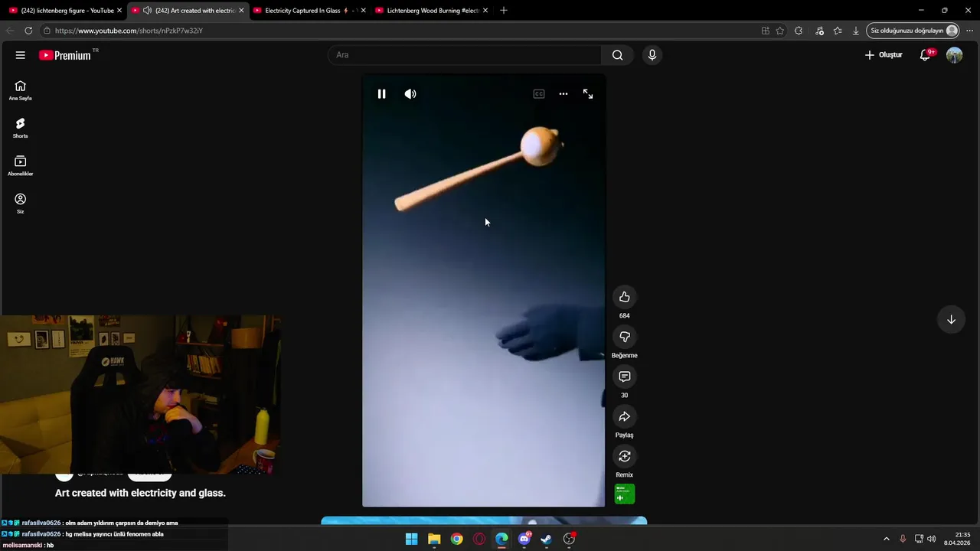Open the Short's three-dot more options
Image resolution: width=980 pixels, height=551 pixels.
(x=563, y=94)
